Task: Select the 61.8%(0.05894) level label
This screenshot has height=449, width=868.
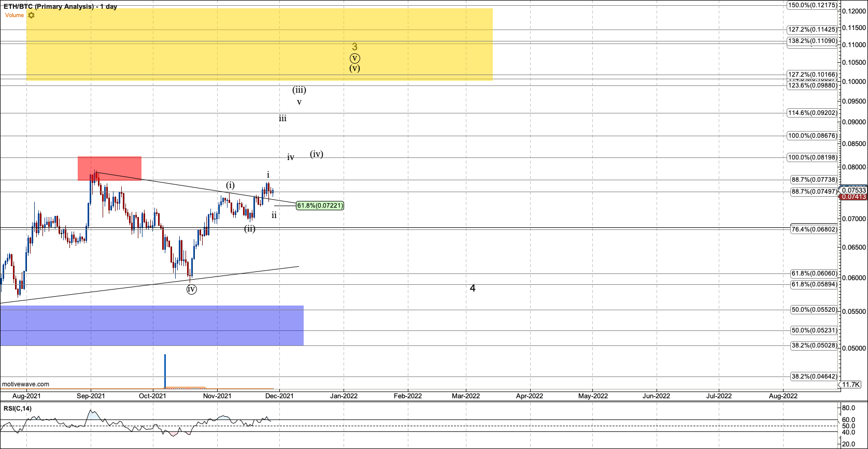Action: [814, 284]
